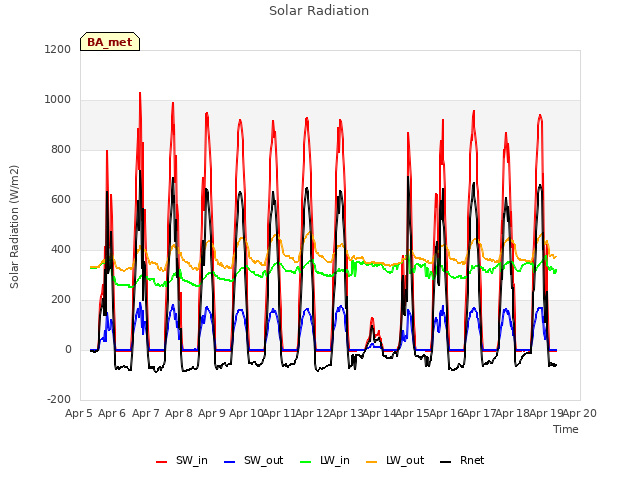Click the 1000 y-axis tick label
This screenshot has width=640, height=480.
click(x=58, y=100)
